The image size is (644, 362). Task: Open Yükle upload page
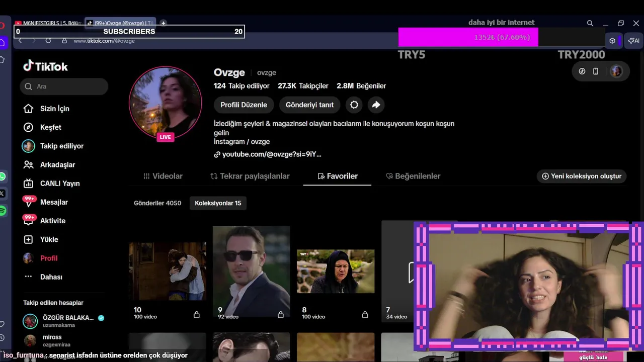(49, 239)
